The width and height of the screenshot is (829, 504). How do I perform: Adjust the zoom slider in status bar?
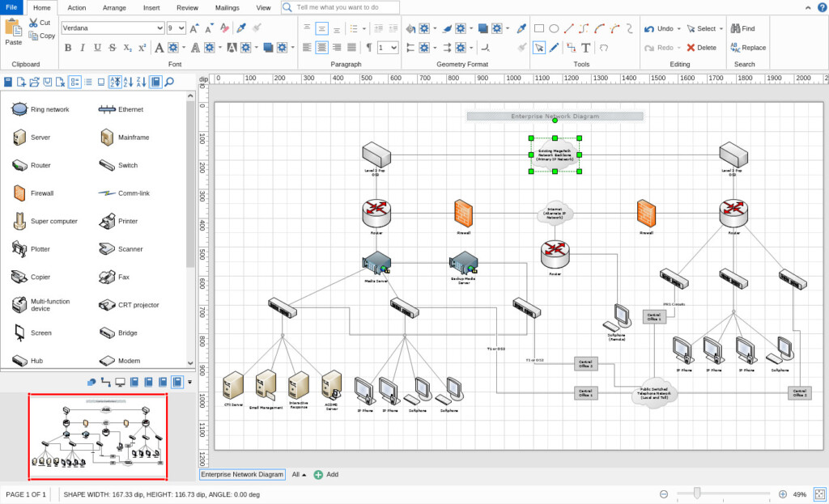[x=696, y=493]
